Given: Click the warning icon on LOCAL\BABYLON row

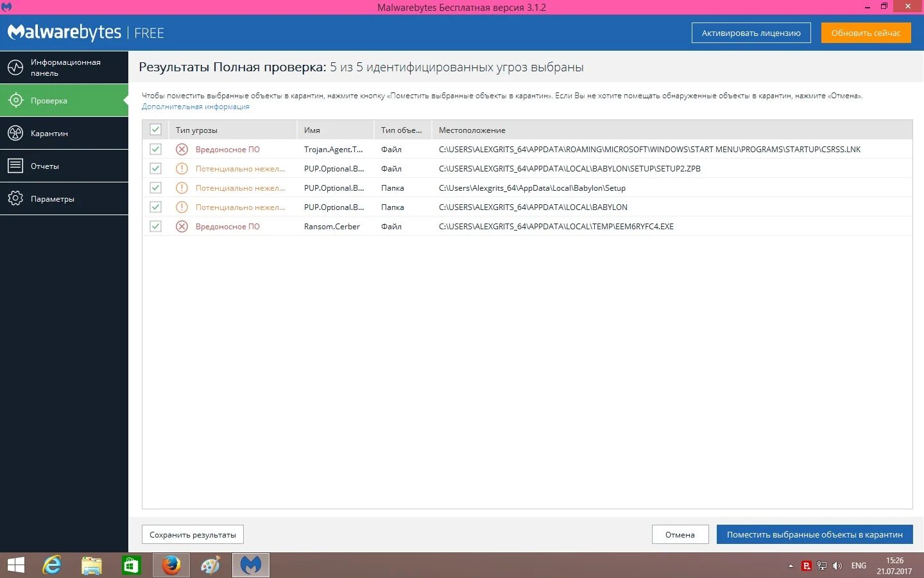Looking at the screenshot, I should pos(182,207).
